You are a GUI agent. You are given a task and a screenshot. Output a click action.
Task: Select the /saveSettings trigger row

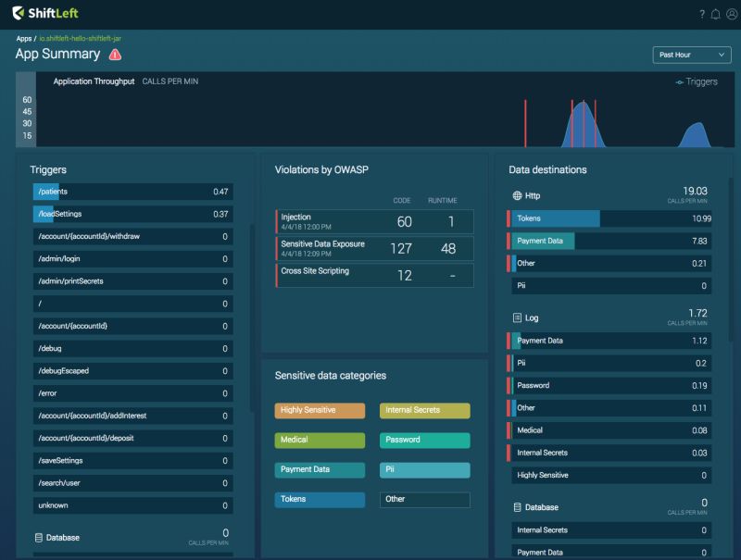133,460
